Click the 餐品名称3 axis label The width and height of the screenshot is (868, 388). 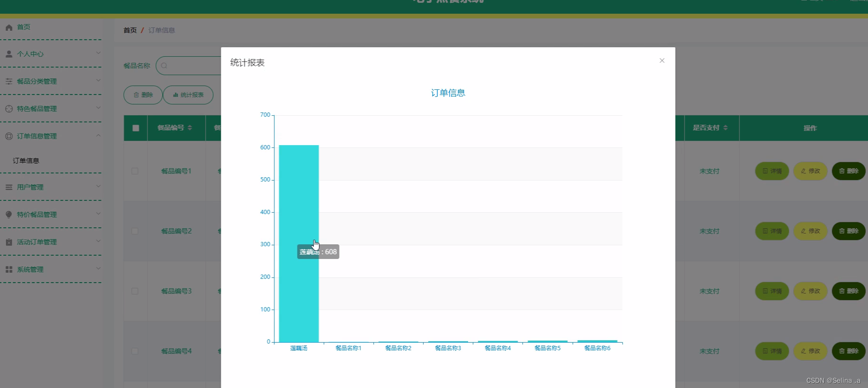448,348
